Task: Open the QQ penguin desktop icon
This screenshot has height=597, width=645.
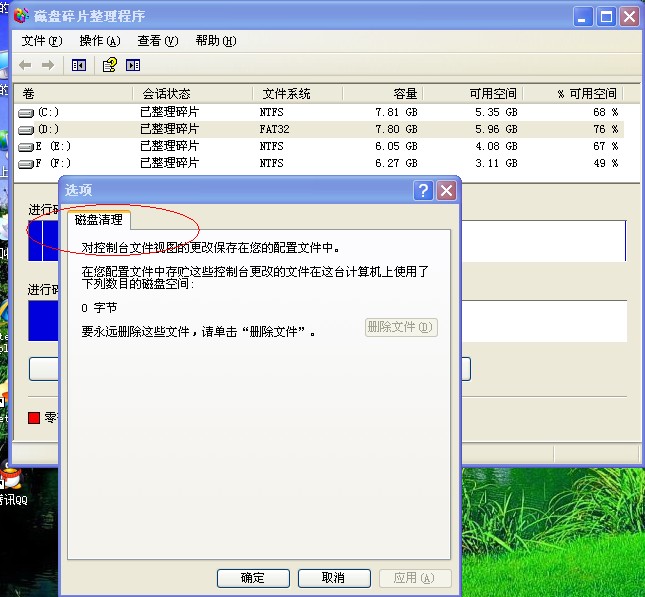Action: tap(13, 478)
